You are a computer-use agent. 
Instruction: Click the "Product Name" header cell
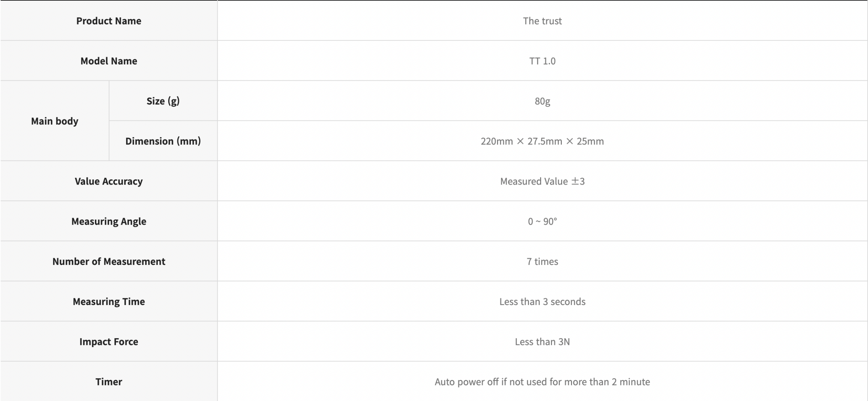tap(108, 21)
